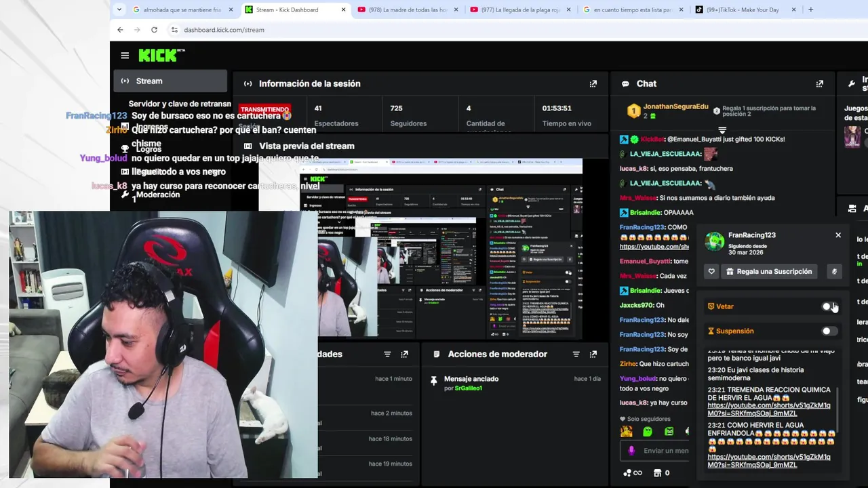Open a new browser tab
The image size is (868, 488).
(x=810, y=9)
